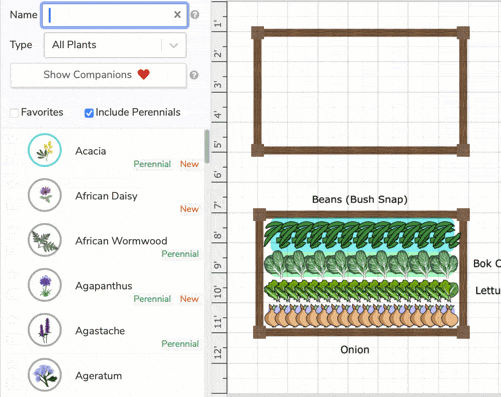Click the plant list scrollbar
Screen dimensions: 501x397
click(207, 147)
